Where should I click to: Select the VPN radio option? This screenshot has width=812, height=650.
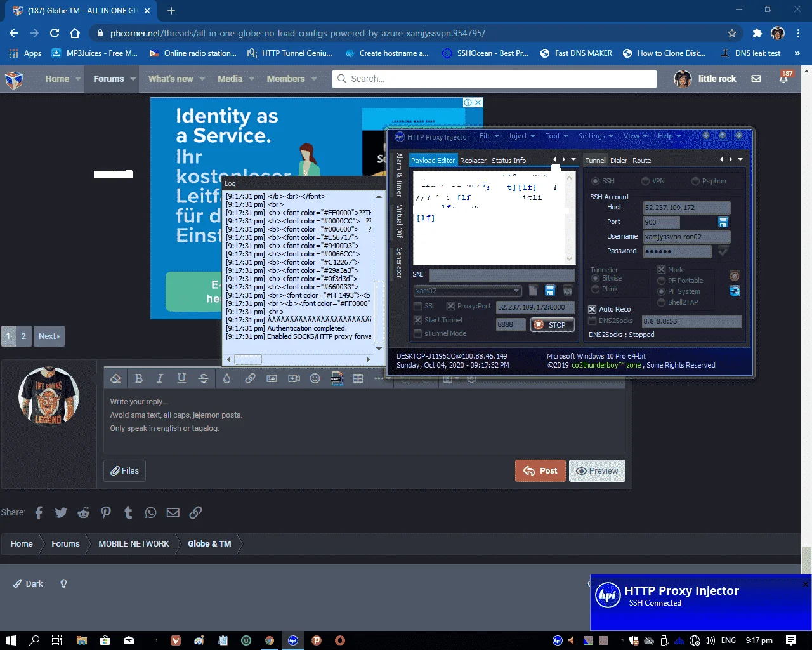645,182
